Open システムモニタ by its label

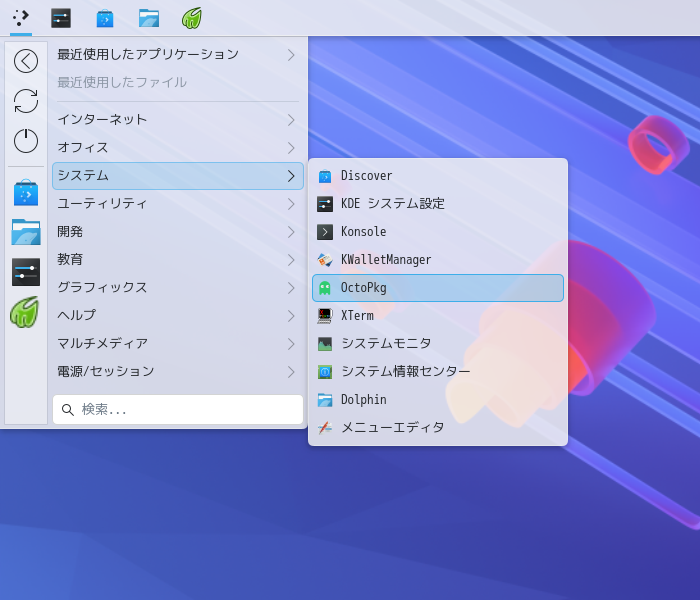pyautogui.click(x=386, y=343)
